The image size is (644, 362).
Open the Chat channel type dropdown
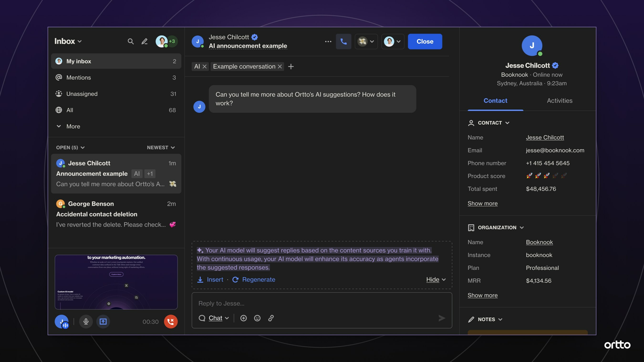pos(218,318)
